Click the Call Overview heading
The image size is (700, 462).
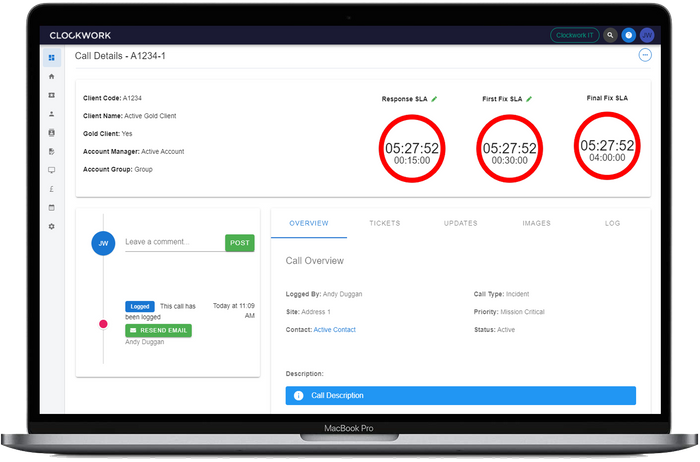[315, 261]
